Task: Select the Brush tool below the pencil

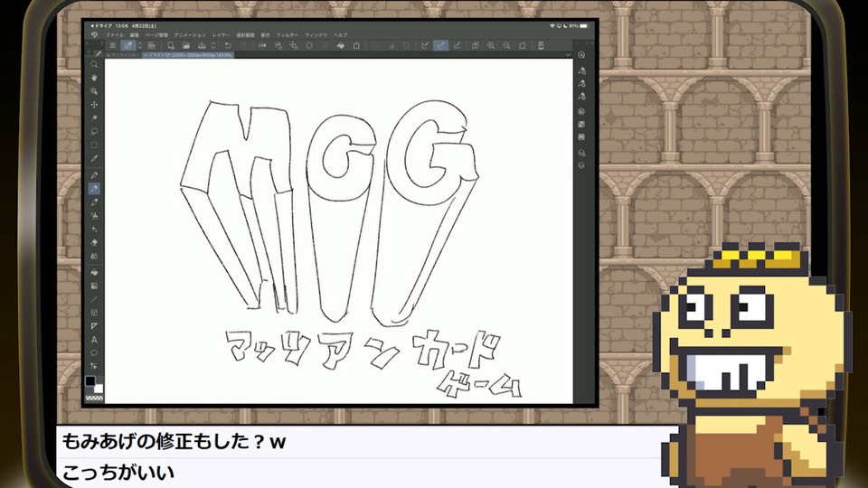Action: (x=94, y=202)
